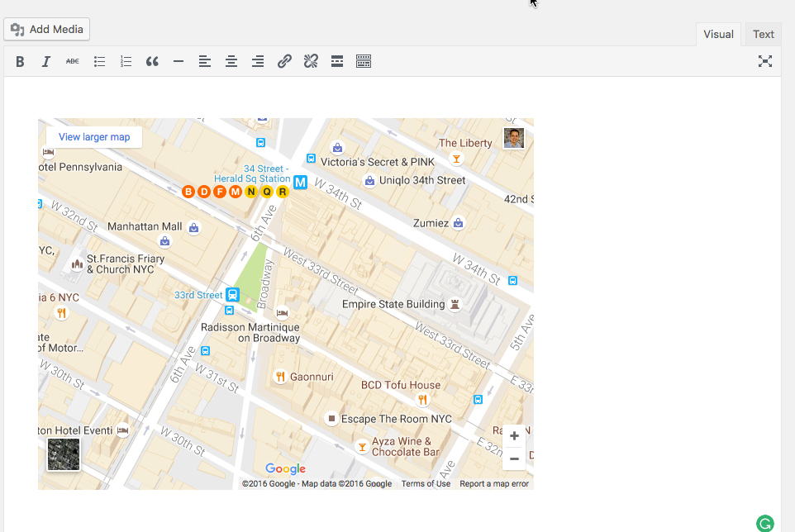Remove link with the unlink icon
The image size is (795, 532).
311,61
